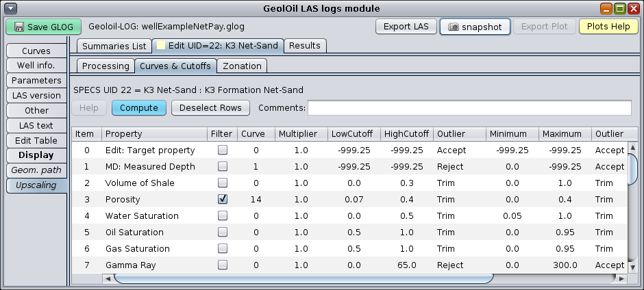Viewport: 644px width, 290px height.
Task: Switch to the Zonation tab
Action: pyautogui.click(x=242, y=66)
